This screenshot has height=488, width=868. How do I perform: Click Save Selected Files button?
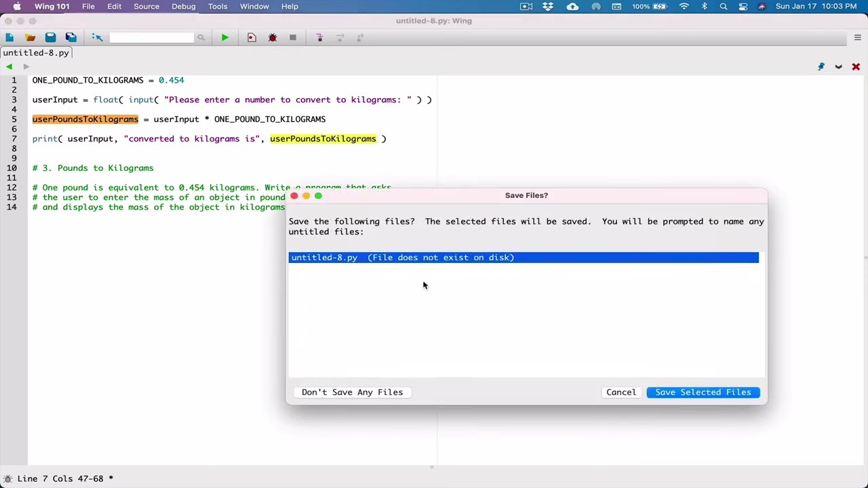tap(703, 392)
